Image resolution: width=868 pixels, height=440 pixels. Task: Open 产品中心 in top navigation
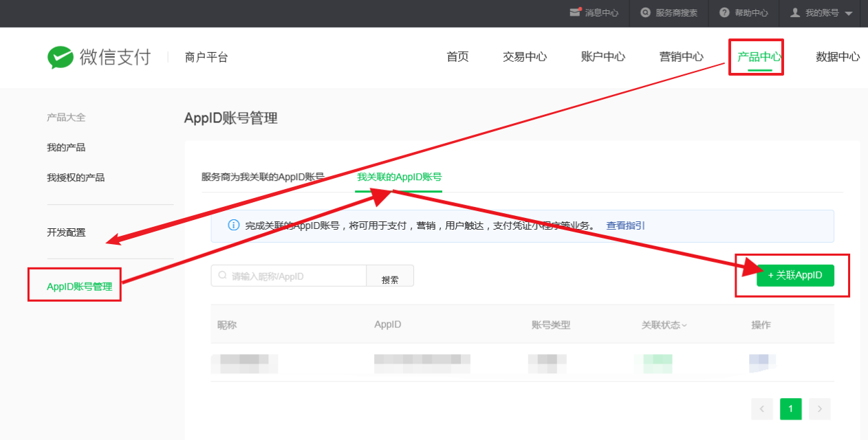[759, 57]
